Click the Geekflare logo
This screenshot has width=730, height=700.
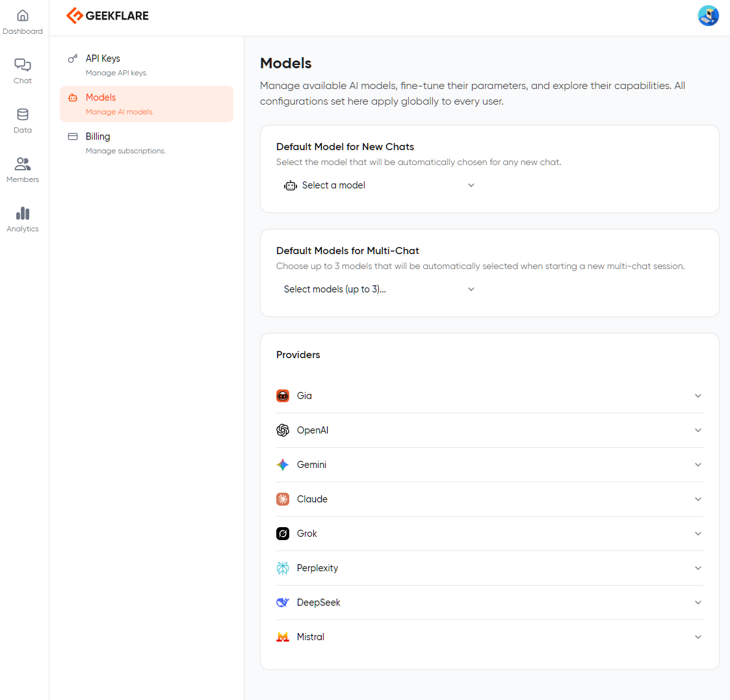coord(108,16)
